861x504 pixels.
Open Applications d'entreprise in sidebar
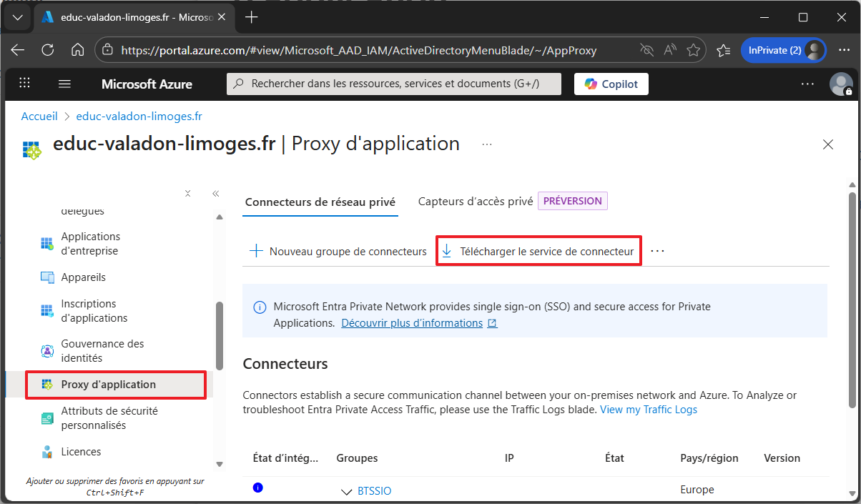click(90, 244)
